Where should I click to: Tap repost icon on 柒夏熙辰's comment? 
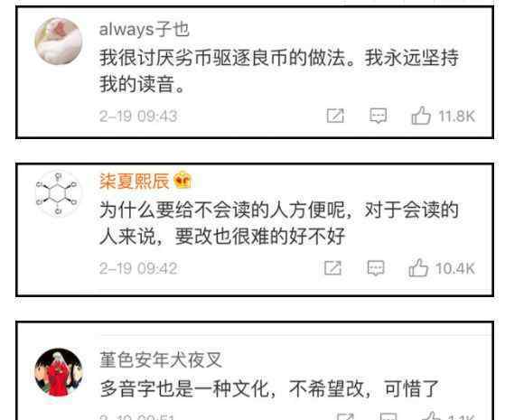[x=332, y=268]
